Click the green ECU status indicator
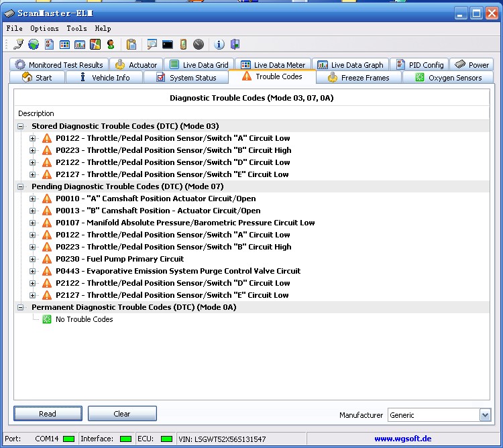 point(166,439)
